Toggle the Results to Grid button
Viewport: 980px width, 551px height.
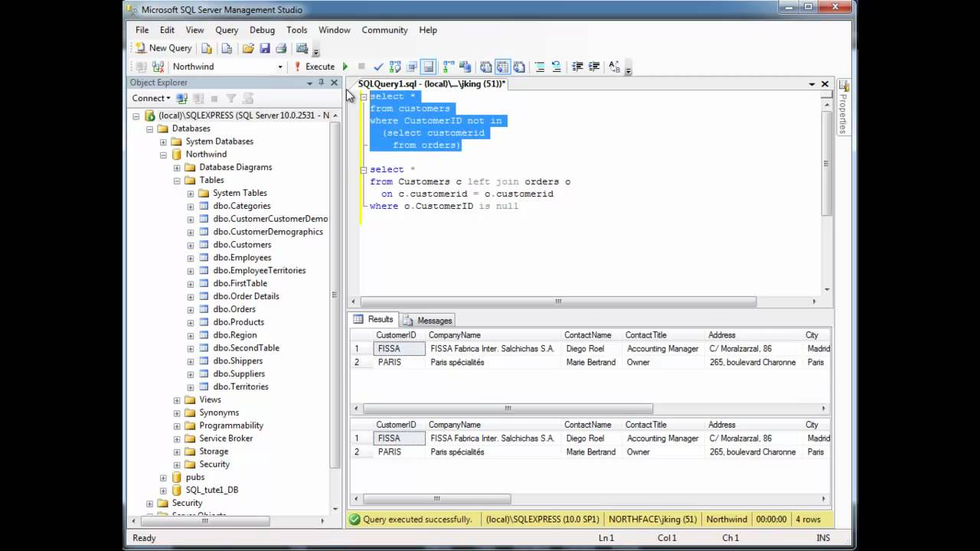tap(503, 67)
